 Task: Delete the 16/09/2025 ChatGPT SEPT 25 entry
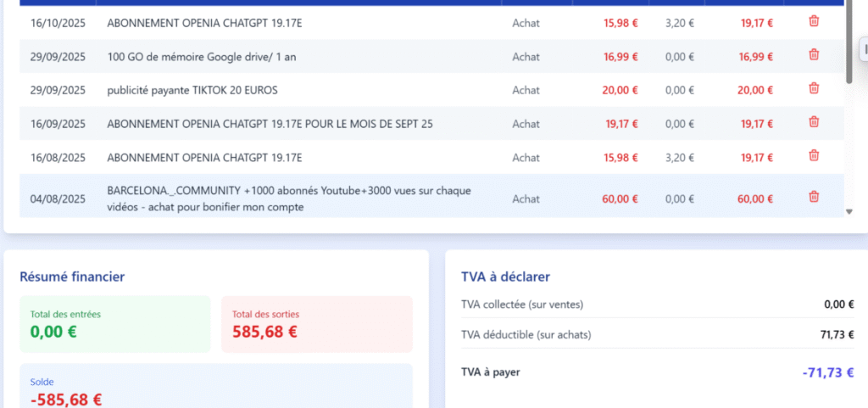[x=814, y=122]
